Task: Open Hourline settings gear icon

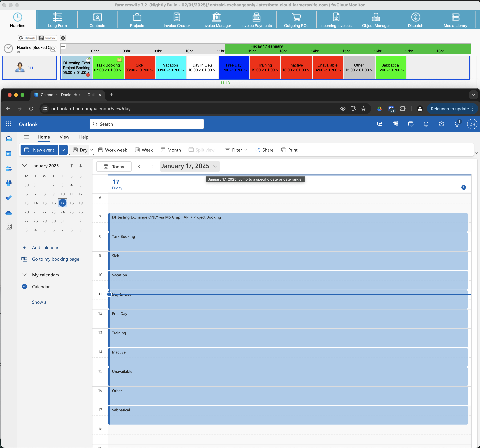Action: [x=63, y=38]
